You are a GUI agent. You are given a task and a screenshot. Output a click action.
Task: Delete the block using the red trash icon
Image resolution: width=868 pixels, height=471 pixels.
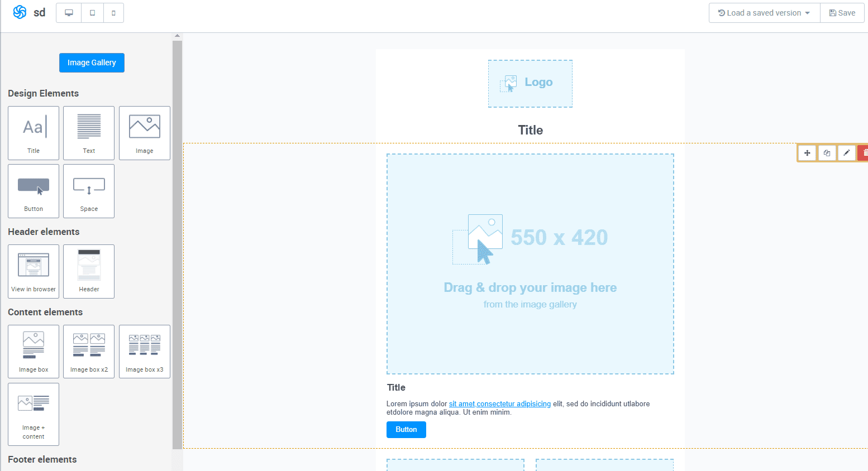864,152
